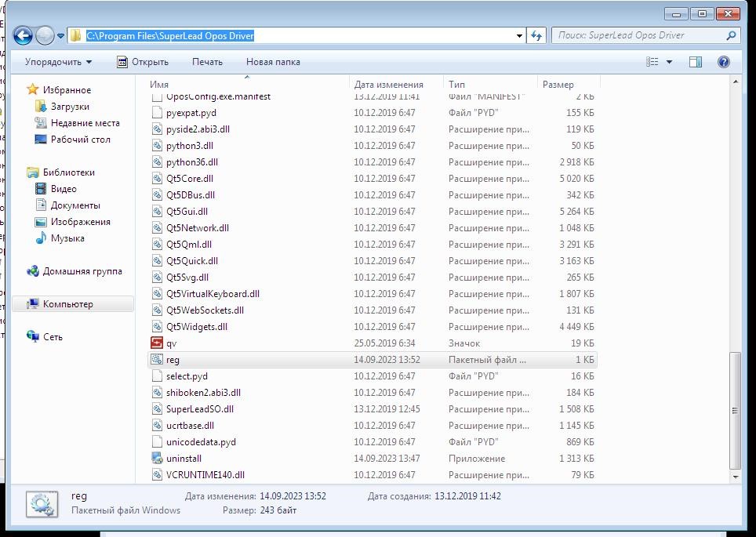
Task: Expand the address bar history dropdown
Action: click(x=519, y=36)
